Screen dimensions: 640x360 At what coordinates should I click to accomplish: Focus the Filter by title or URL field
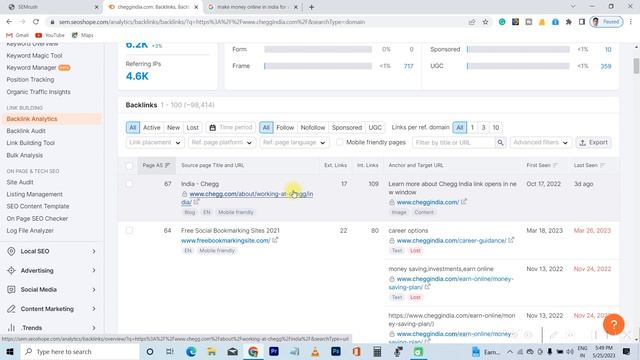(x=453, y=142)
